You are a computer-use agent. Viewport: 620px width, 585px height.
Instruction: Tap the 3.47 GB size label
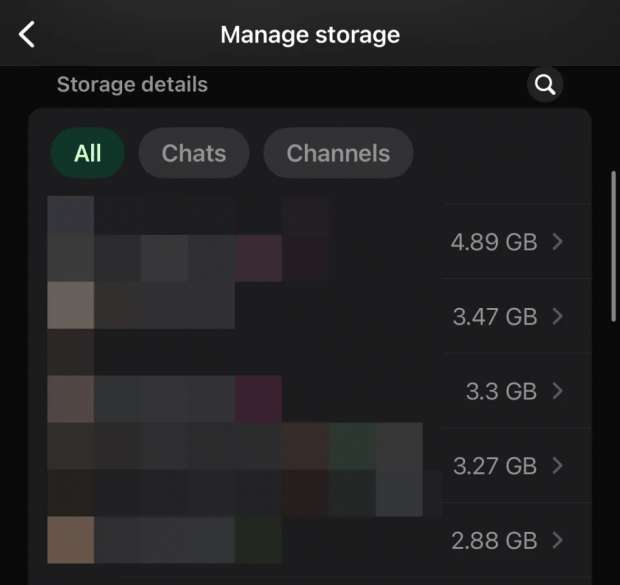click(494, 316)
